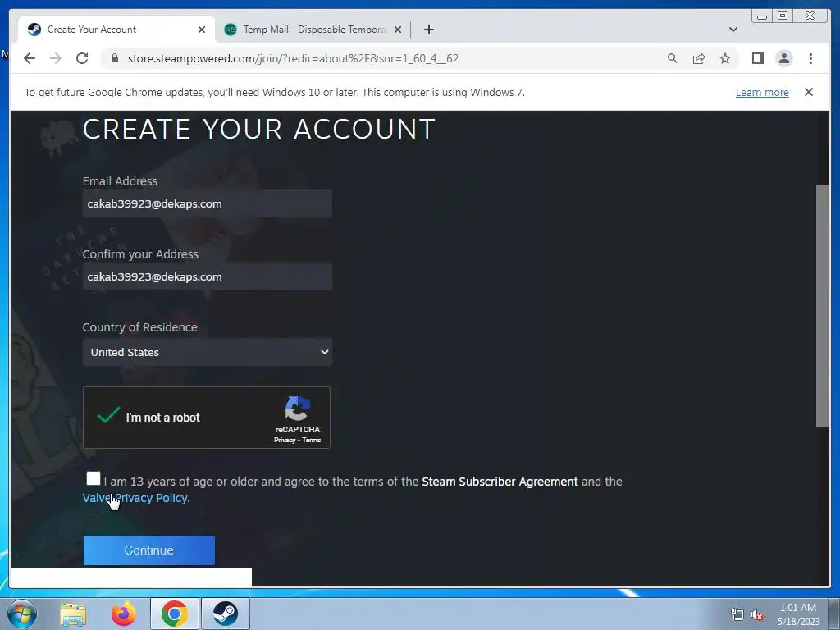840x630 pixels.
Task: Open reCAPTCHA Terms link
Action: (x=311, y=440)
